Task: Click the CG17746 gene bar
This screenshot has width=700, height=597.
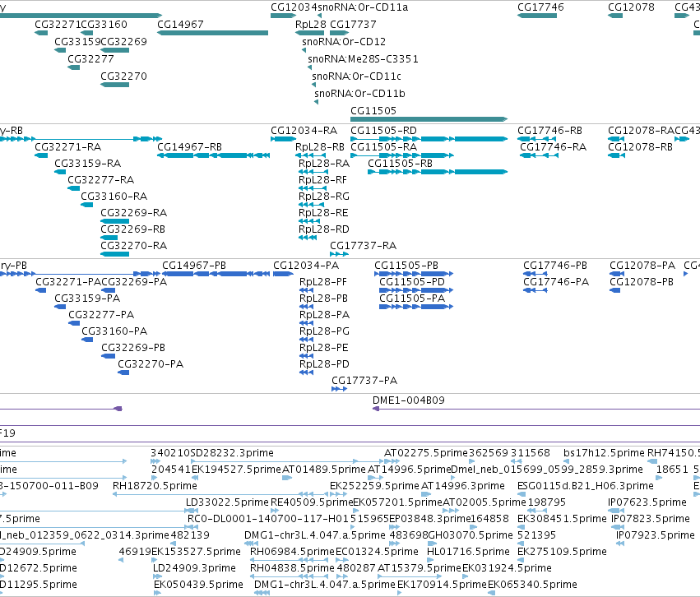Action: pos(537,16)
